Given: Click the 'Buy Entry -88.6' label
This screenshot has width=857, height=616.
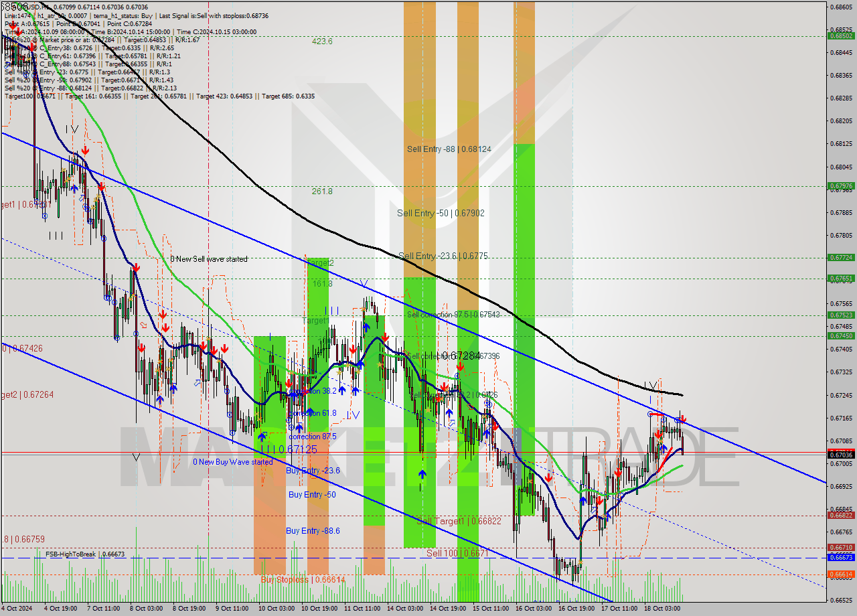Looking at the screenshot, I should pos(313,530).
